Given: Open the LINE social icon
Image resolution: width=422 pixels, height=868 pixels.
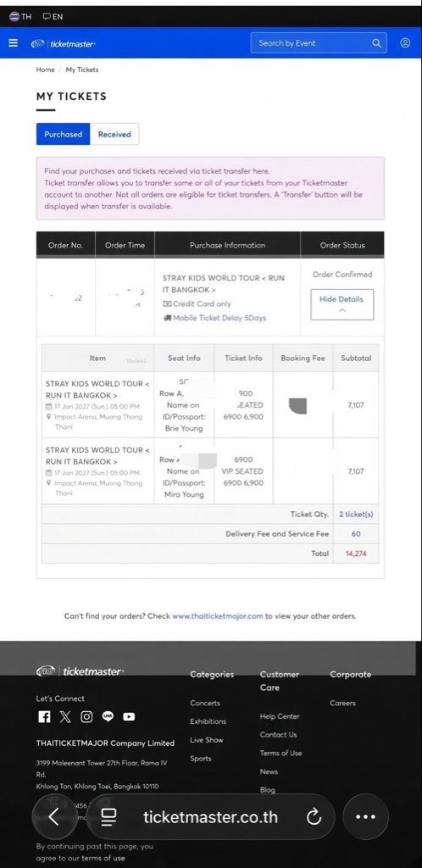Looking at the screenshot, I should tap(108, 717).
